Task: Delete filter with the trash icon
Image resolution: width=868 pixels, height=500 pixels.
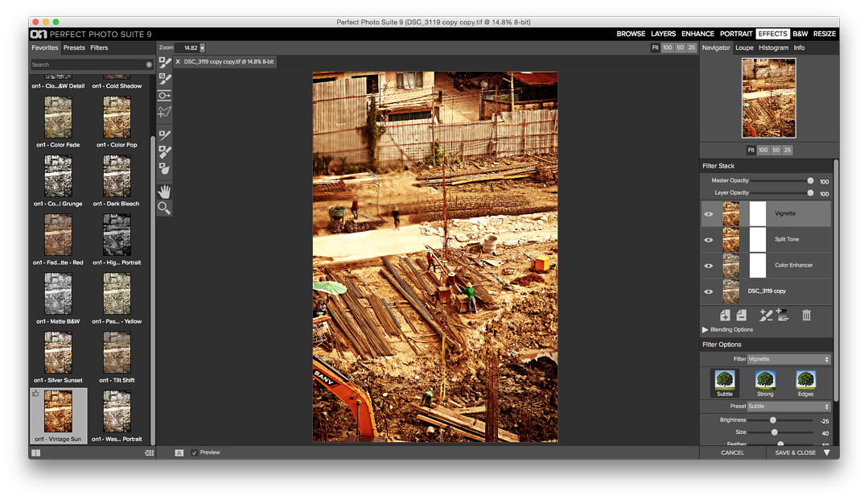Action: click(807, 316)
